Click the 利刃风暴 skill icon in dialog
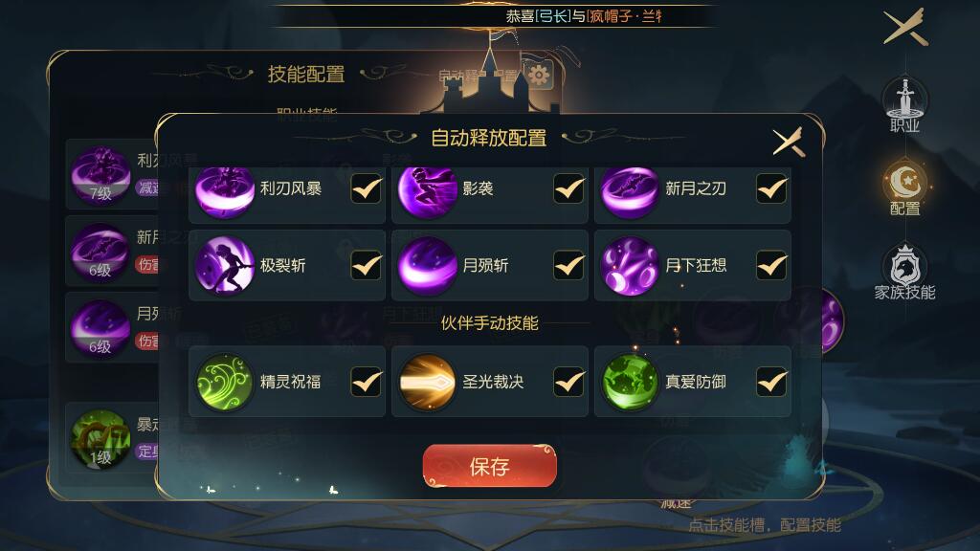The width and height of the screenshot is (980, 551). (x=224, y=191)
